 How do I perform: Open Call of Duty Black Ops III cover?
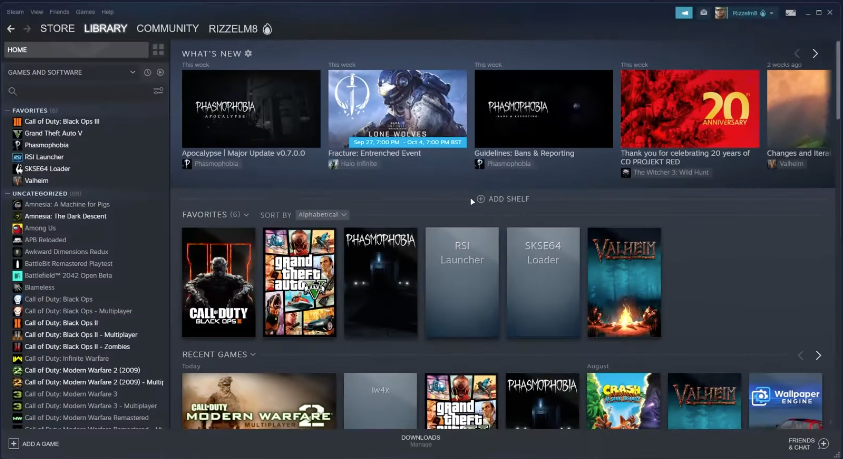click(x=218, y=282)
